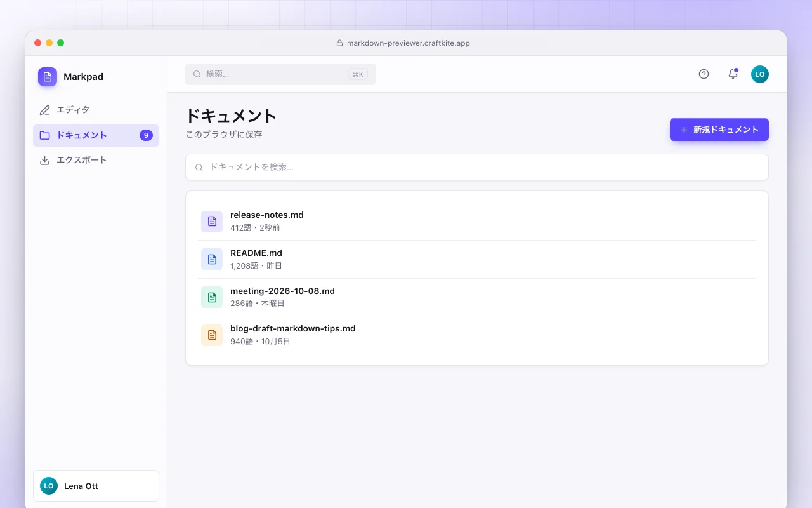Click the README.md blue file icon

(212, 259)
